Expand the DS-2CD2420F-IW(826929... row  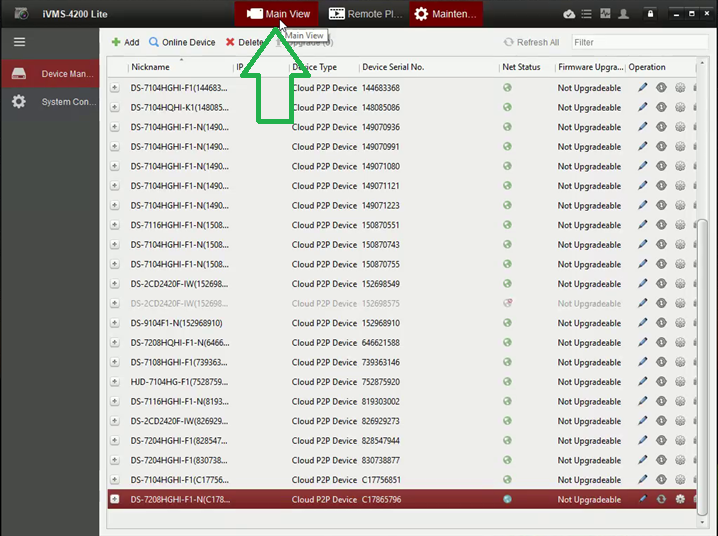pos(114,421)
